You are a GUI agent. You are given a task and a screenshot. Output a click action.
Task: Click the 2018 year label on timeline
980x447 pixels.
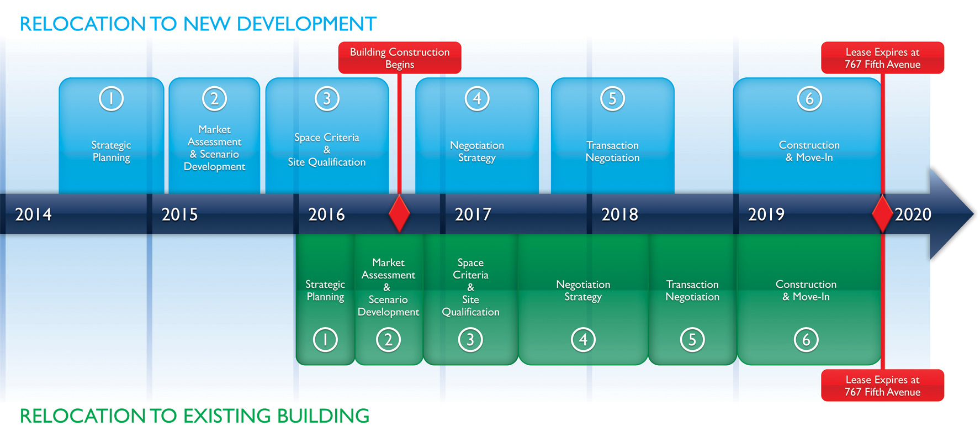(619, 214)
